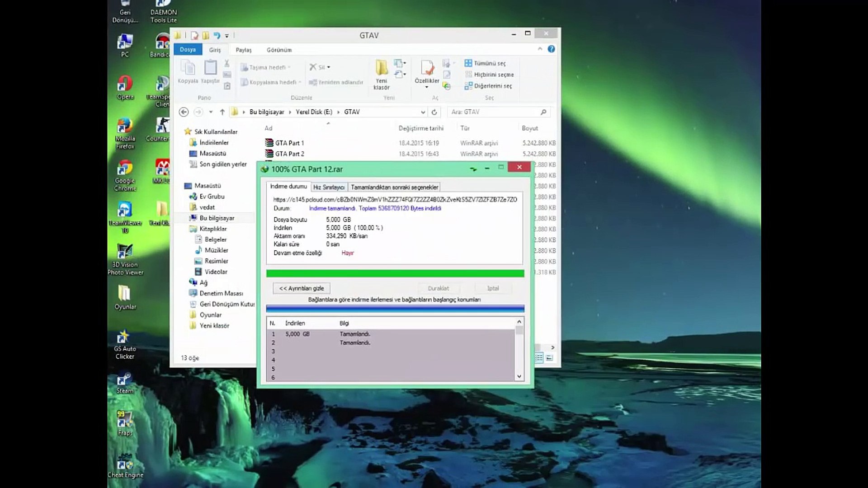Click the back navigation arrow

coord(184,112)
